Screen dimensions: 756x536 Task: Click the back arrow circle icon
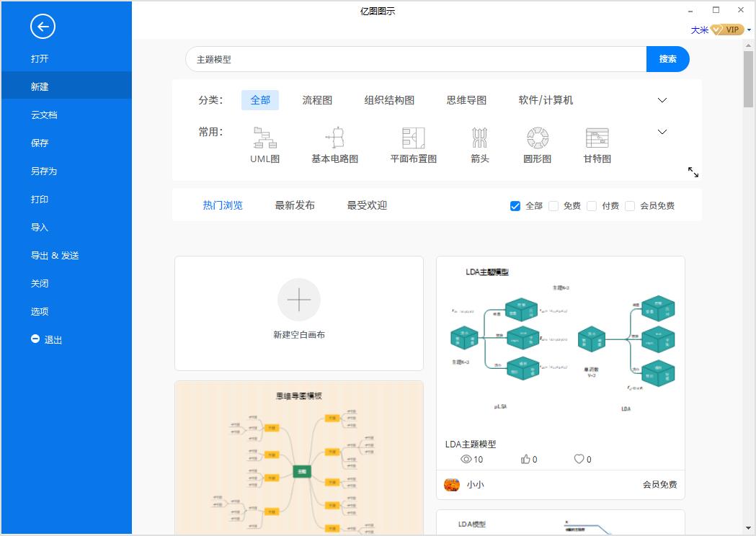tap(43, 27)
